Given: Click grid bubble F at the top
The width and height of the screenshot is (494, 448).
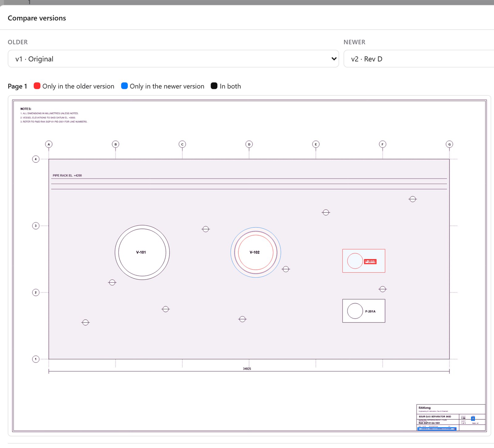Looking at the screenshot, I should tap(383, 144).
